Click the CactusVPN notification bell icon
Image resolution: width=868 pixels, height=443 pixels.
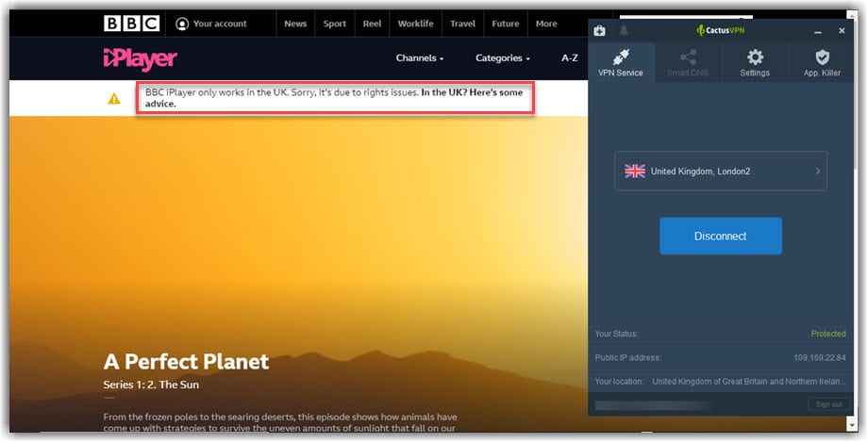(x=624, y=30)
